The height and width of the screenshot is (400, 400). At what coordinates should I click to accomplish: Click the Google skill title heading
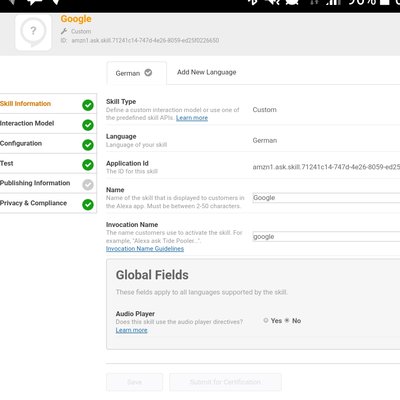(x=76, y=19)
